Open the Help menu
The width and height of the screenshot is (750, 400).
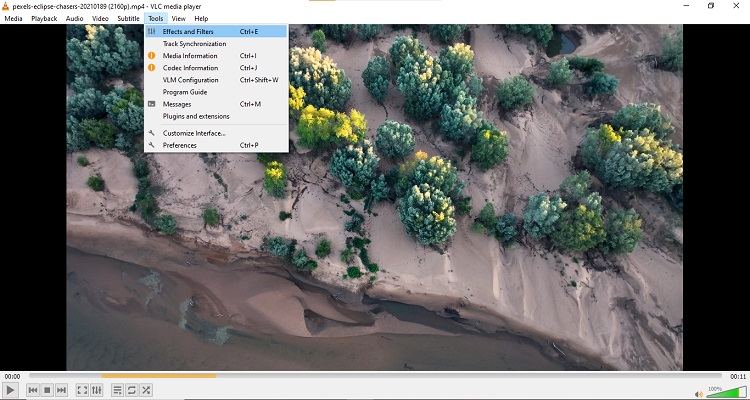coord(201,19)
